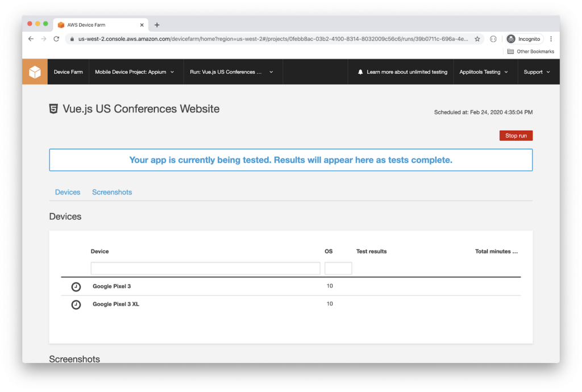Go back using the browser back arrow
The image size is (582, 392).
(x=31, y=39)
